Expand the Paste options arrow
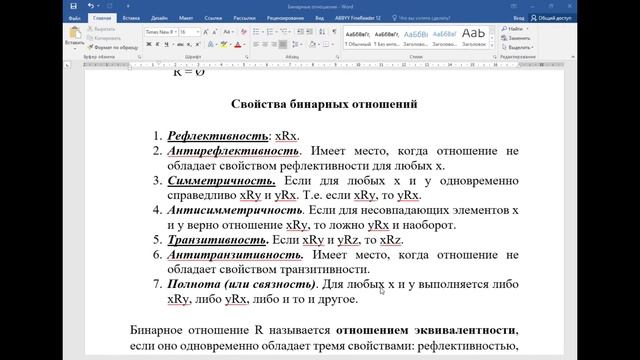The height and width of the screenshot is (360, 640). tap(75, 49)
